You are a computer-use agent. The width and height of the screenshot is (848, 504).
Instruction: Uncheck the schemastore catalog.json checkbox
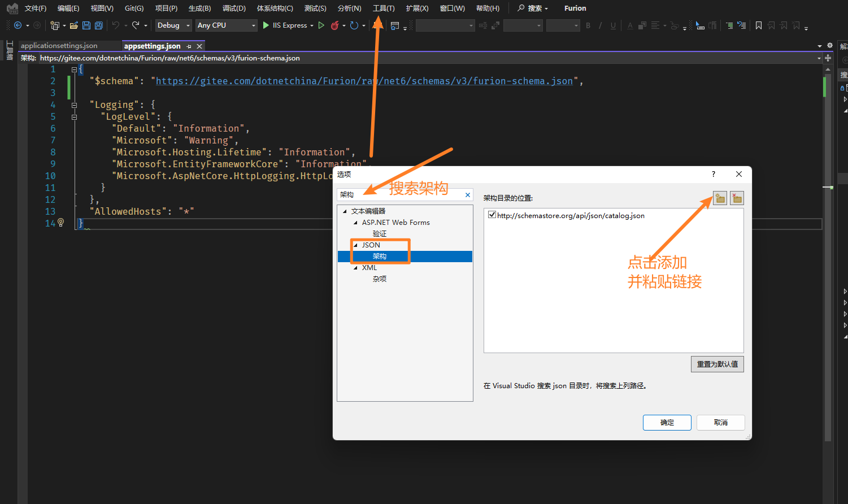(x=492, y=215)
